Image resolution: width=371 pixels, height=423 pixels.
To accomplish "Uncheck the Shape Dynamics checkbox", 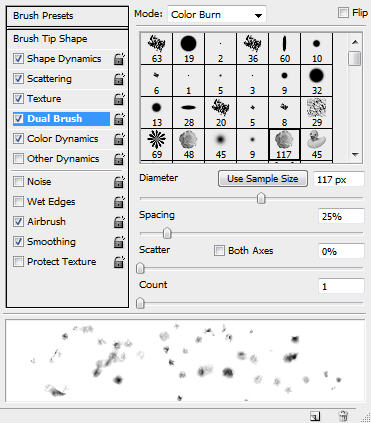I will pos(18,59).
